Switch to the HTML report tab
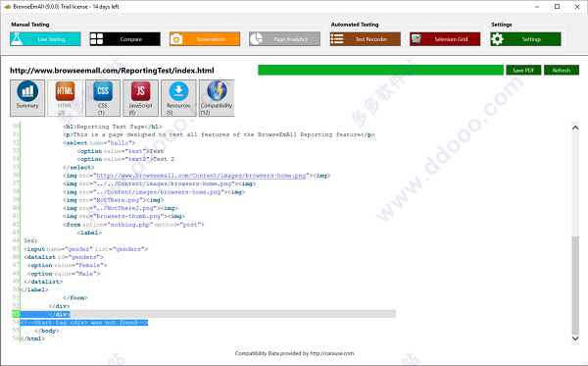 click(x=66, y=98)
